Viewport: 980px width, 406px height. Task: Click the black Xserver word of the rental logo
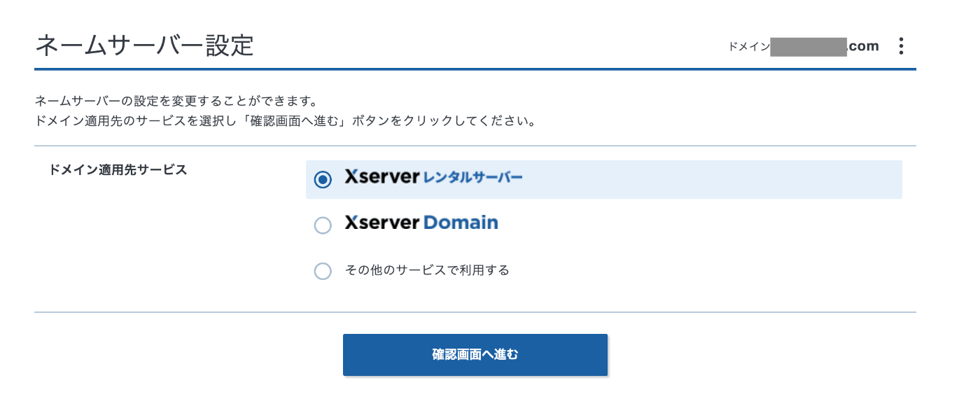click(x=381, y=178)
